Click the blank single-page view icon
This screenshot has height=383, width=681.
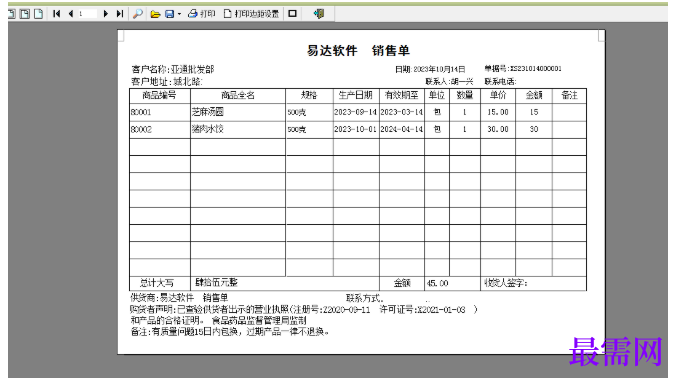pyautogui.click(x=39, y=14)
